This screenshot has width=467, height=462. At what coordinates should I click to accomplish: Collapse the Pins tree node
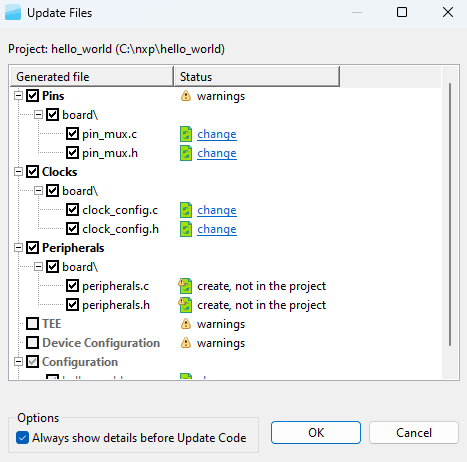pyautogui.click(x=19, y=96)
